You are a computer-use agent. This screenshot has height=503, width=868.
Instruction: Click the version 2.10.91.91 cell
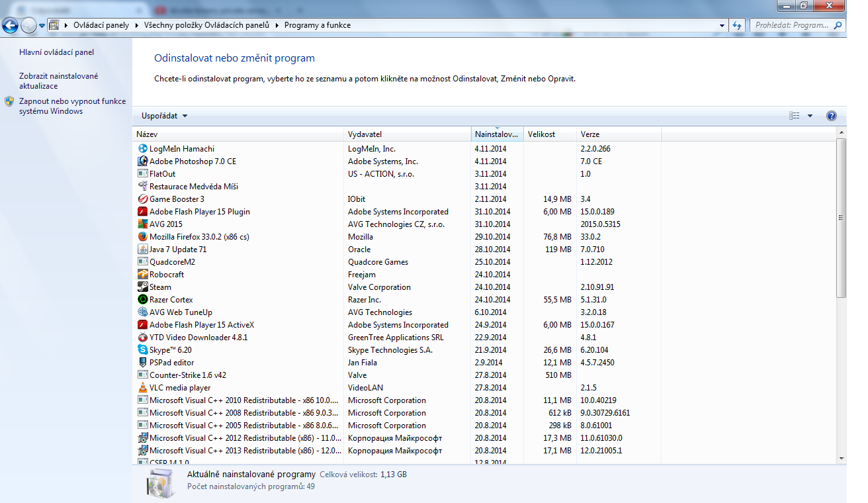(597, 287)
